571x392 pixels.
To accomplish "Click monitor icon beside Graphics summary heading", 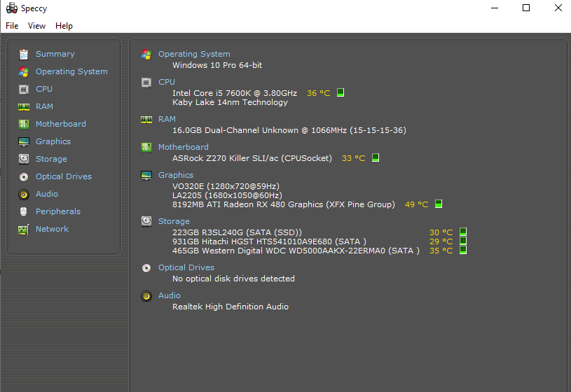I will tap(146, 176).
